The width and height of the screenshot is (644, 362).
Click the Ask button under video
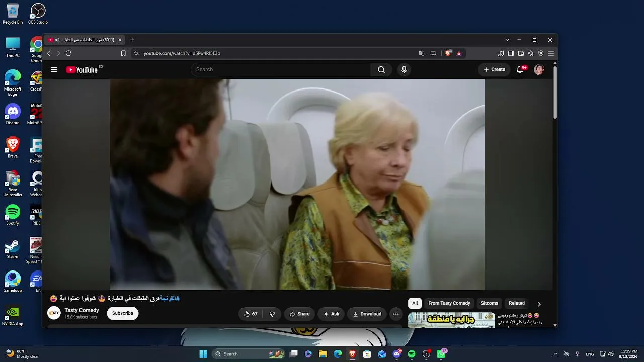click(x=331, y=314)
